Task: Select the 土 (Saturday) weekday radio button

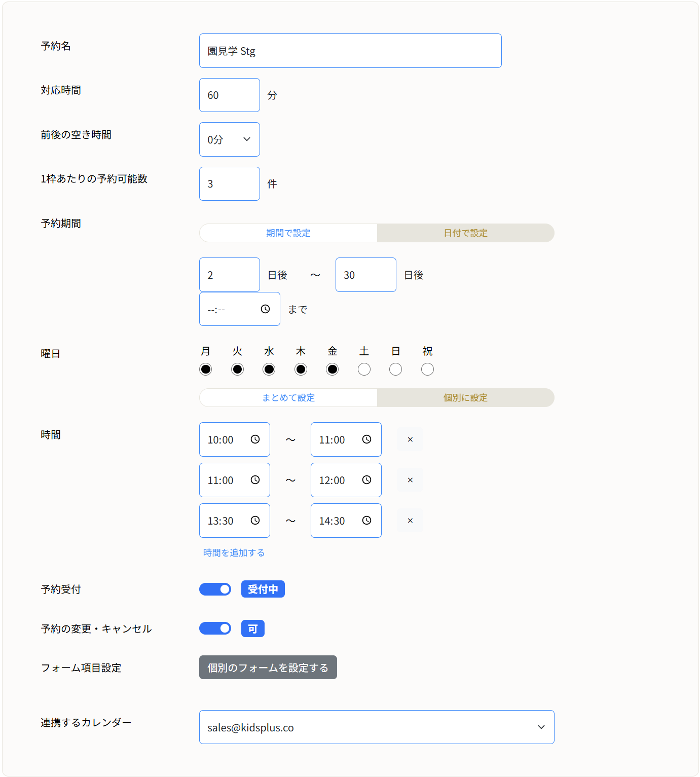Action: 364,369
